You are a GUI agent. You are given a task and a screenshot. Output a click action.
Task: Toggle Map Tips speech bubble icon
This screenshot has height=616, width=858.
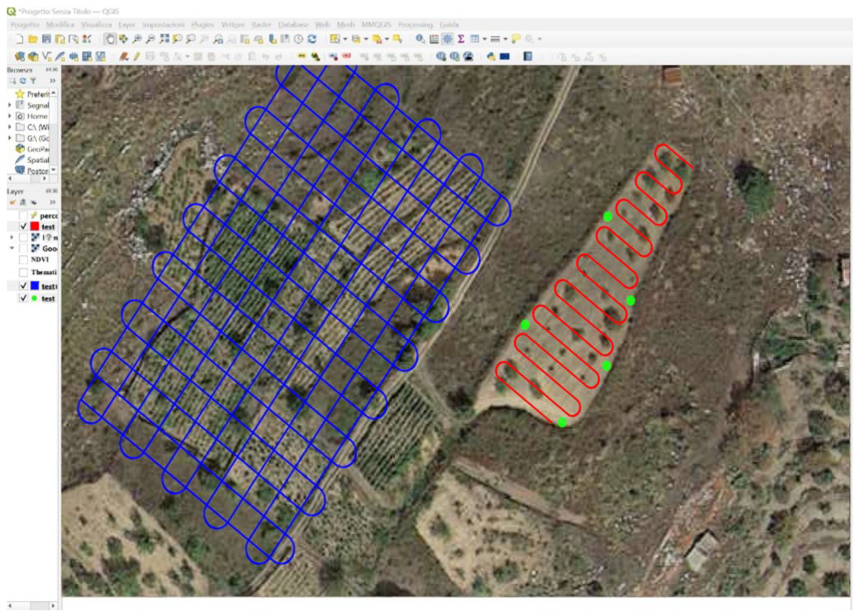click(x=516, y=39)
